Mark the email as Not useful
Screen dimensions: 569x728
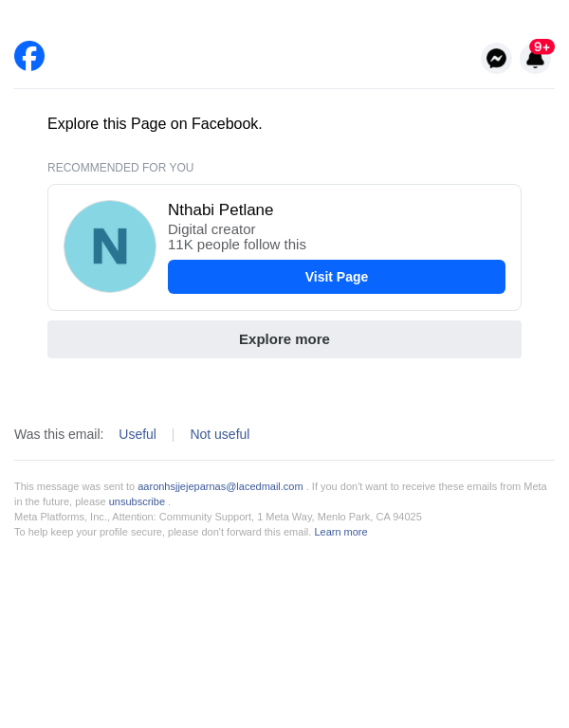pos(220,434)
